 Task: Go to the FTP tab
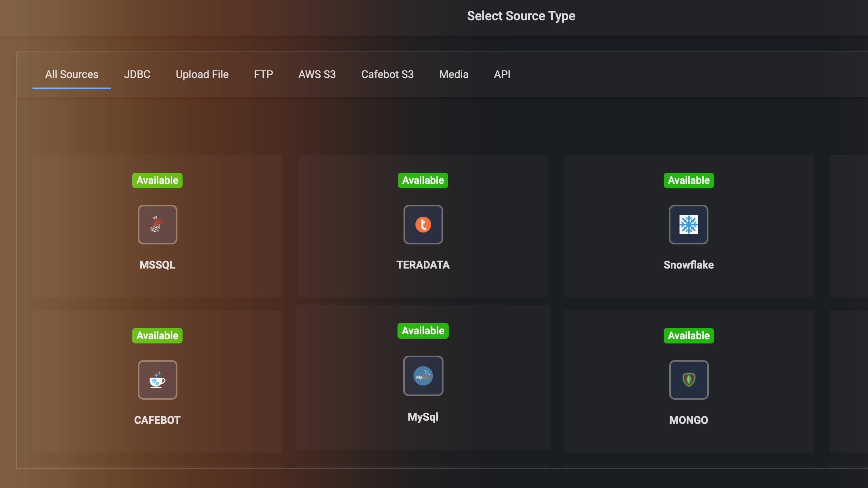(x=263, y=74)
